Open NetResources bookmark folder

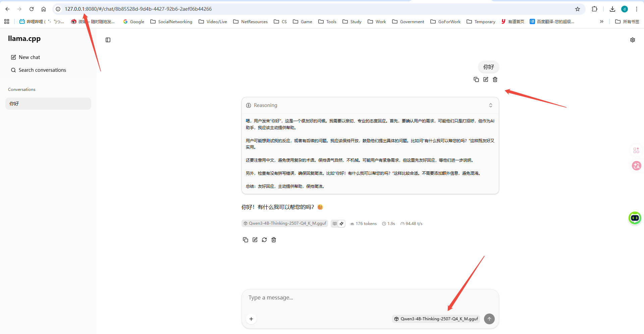coord(251,21)
